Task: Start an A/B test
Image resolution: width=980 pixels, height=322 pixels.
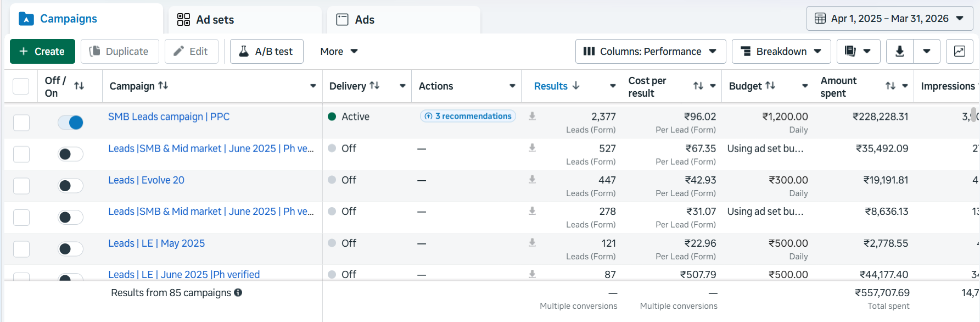Action: (x=266, y=51)
